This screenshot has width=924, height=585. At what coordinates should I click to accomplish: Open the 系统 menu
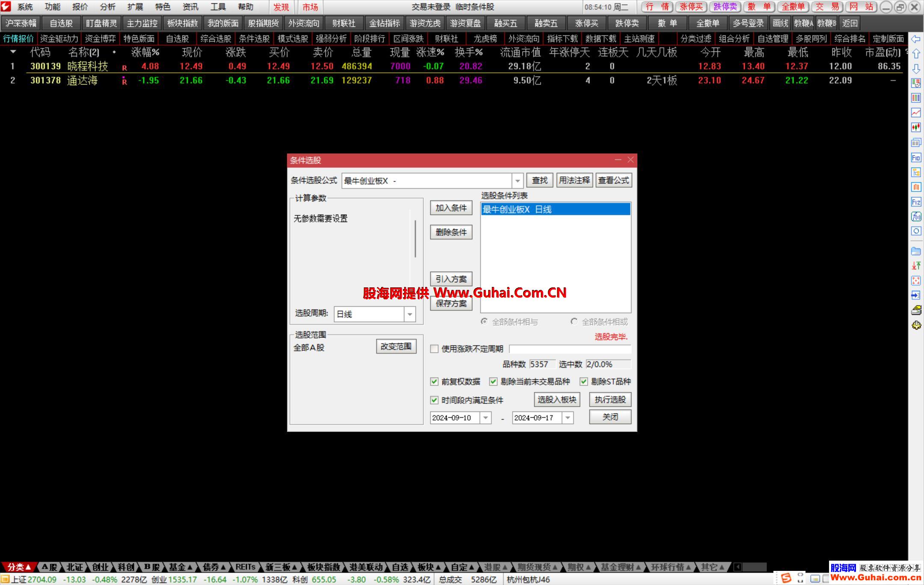tap(25, 7)
